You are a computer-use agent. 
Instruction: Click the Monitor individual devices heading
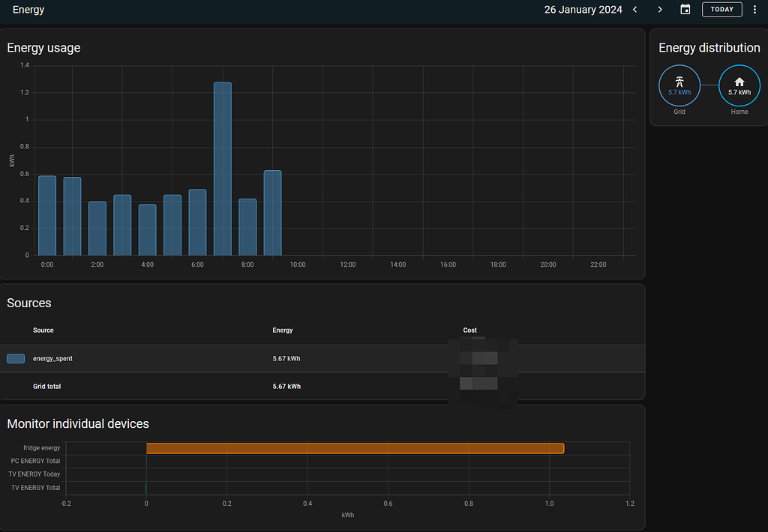[x=78, y=424]
